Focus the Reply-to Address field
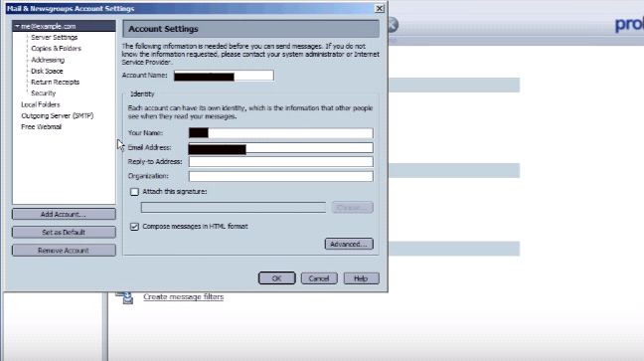 point(281,162)
